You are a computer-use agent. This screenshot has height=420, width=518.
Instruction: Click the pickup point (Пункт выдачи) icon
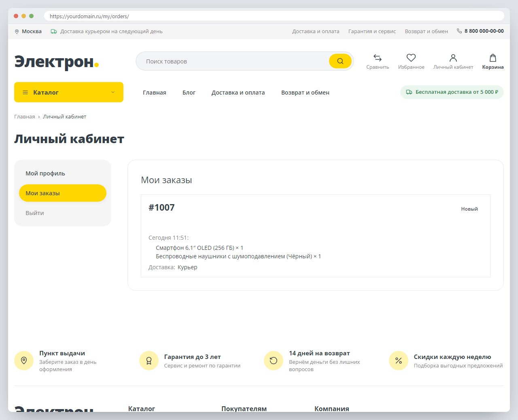[24, 361]
